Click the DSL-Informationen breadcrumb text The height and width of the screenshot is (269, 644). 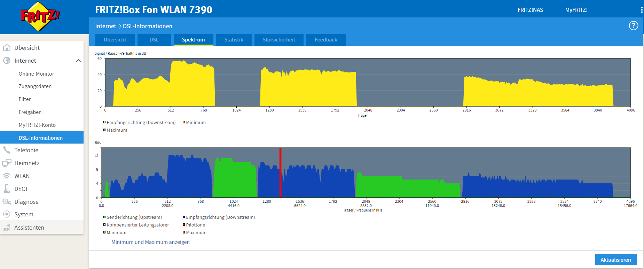click(x=148, y=26)
